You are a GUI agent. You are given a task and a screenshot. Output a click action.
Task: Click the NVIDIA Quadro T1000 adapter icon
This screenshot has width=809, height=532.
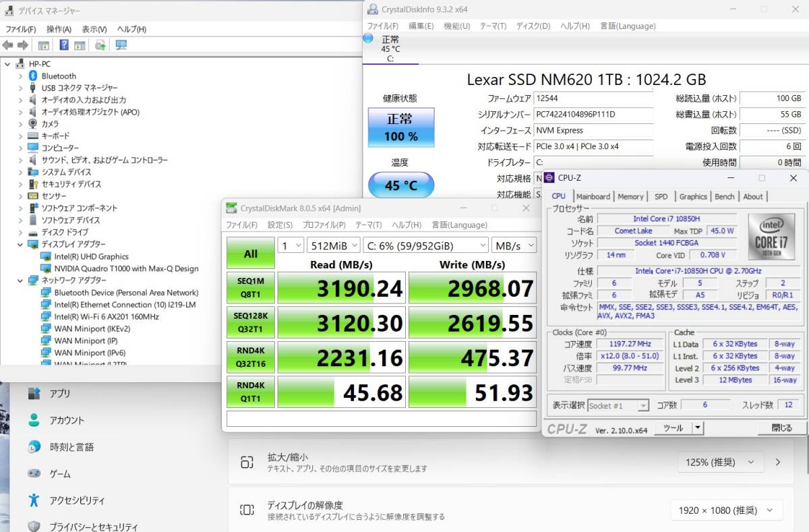click(46, 268)
